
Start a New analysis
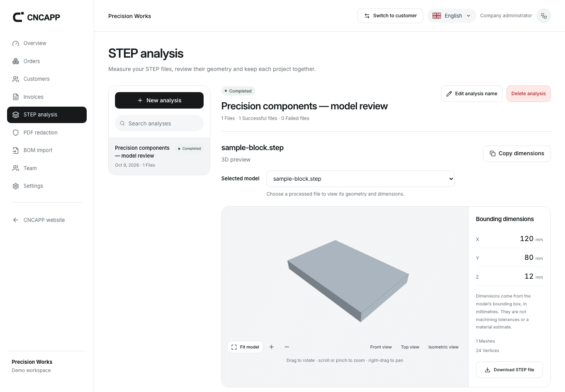click(x=159, y=100)
